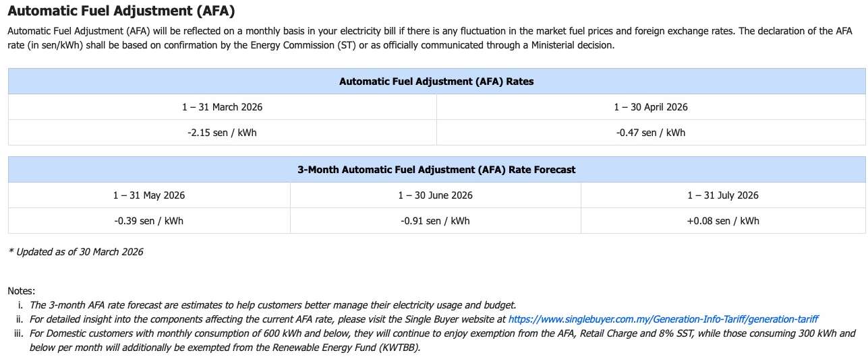Click the "ii." note number marker

pos(20,319)
